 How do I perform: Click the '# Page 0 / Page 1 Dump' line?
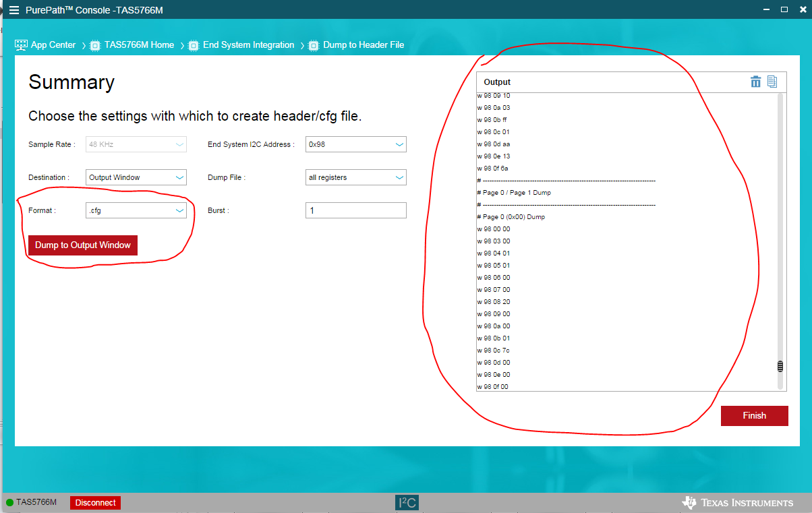pyautogui.click(x=513, y=193)
